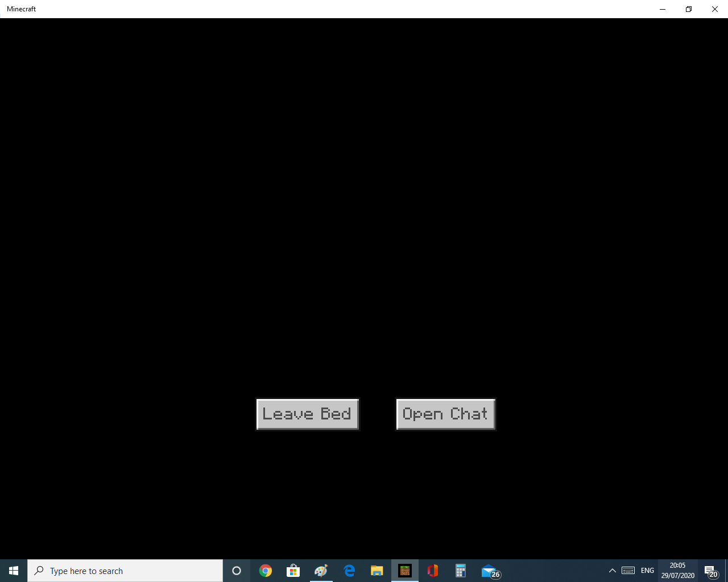728x582 pixels.
Task: Open the Mail app showing 26 unread
Action: click(x=490, y=571)
